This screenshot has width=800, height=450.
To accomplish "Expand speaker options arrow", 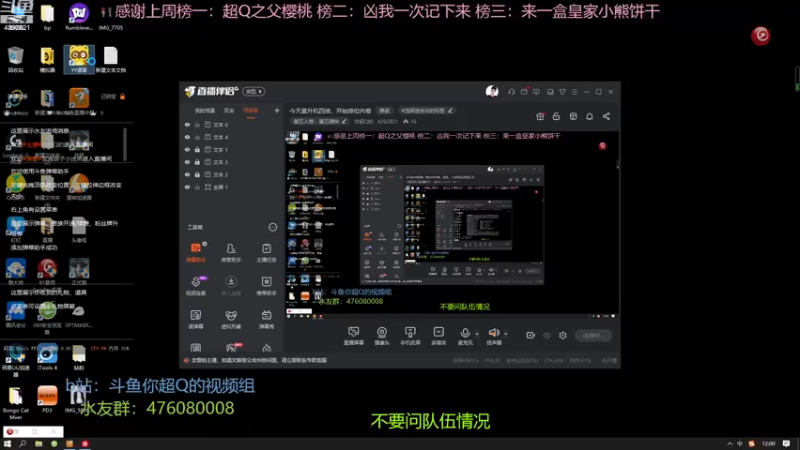I will point(506,334).
